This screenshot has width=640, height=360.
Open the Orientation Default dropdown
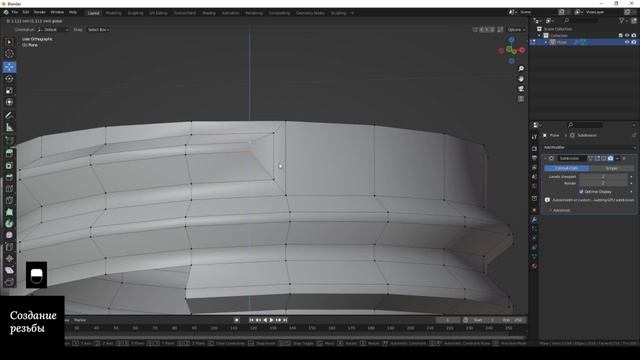[x=53, y=30]
